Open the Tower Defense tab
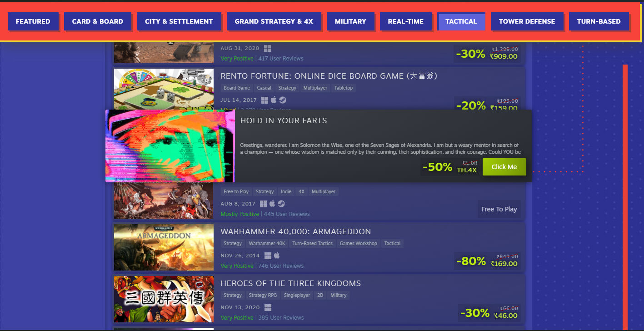Image resolution: width=644 pixels, height=331 pixels. pos(527,21)
